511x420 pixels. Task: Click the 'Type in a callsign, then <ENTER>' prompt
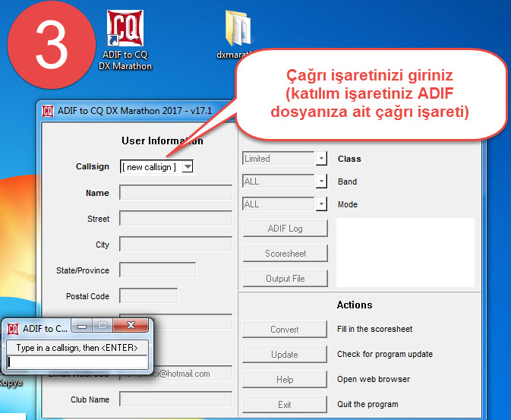point(77,348)
